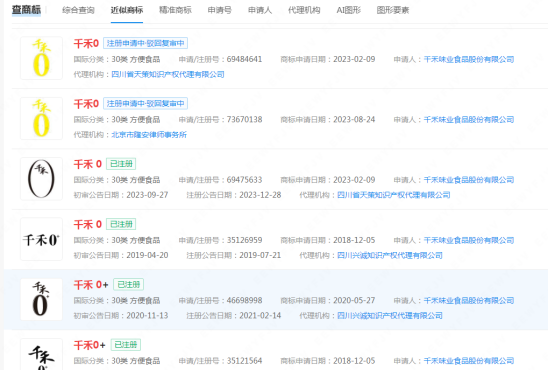Open the 综合查询 tab
The height and width of the screenshot is (370, 549).
pyautogui.click(x=78, y=10)
